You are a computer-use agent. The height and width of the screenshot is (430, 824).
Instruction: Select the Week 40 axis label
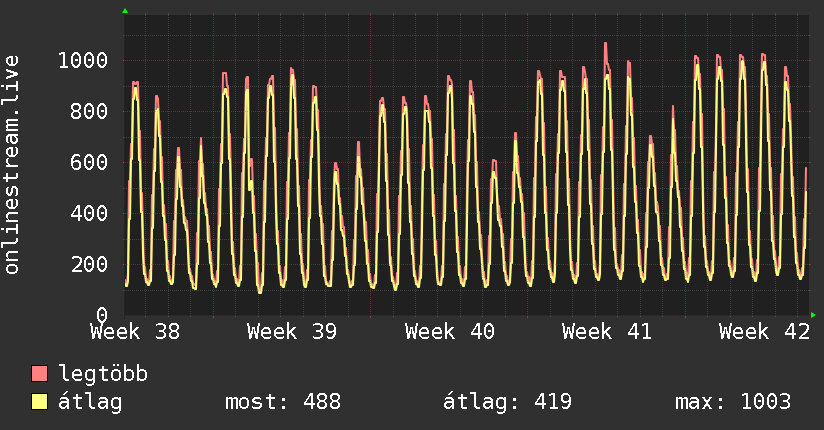pos(450,332)
